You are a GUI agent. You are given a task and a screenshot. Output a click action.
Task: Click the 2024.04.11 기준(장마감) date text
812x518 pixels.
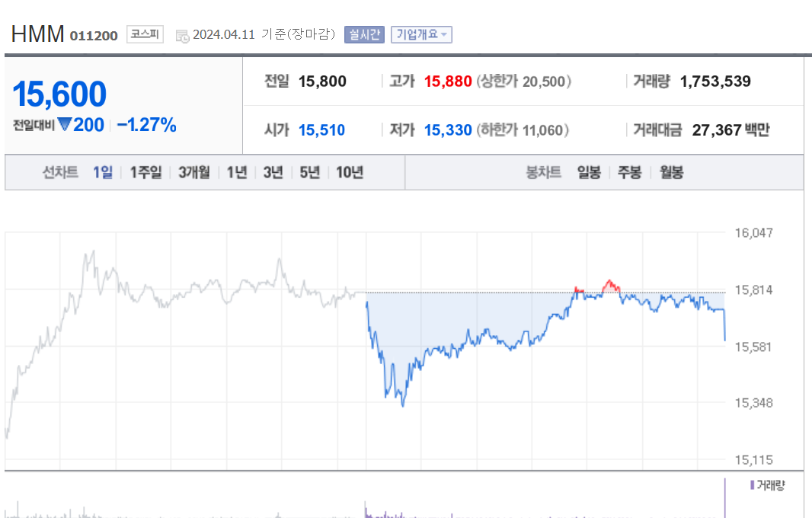click(264, 35)
